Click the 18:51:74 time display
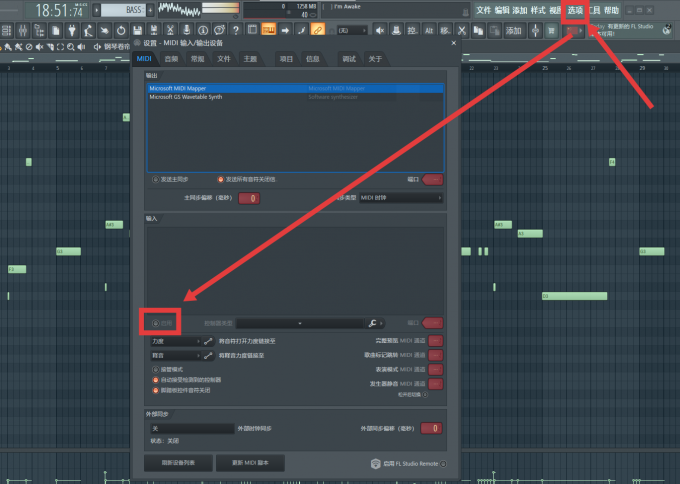The width and height of the screenshot is (680, 484). pos(59,10)
